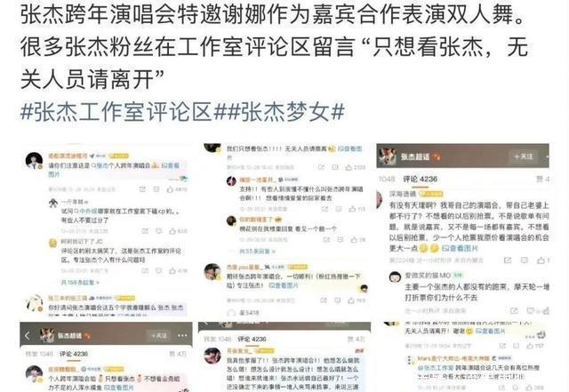Image resolution: width=569 pixels, height=392 pixels.
Task: Like the 爱微笑的猫MO reply
Action: click(547, 311)
